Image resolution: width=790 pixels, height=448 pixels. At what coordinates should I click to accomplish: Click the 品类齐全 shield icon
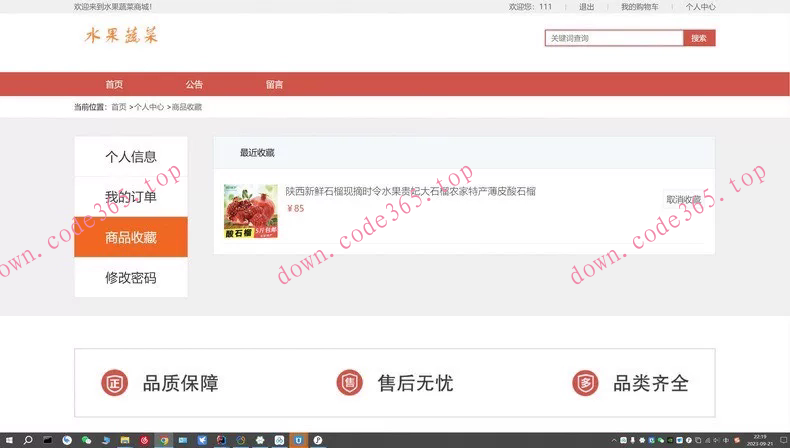(x=585, y=383)
